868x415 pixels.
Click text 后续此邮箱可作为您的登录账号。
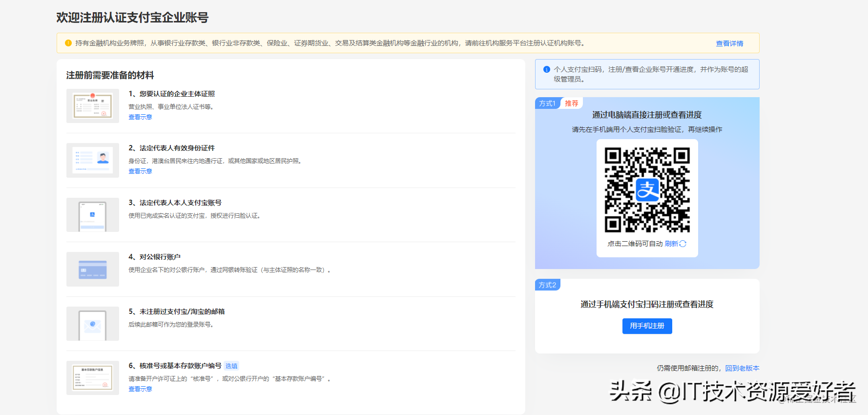click(x=172, y=325)
